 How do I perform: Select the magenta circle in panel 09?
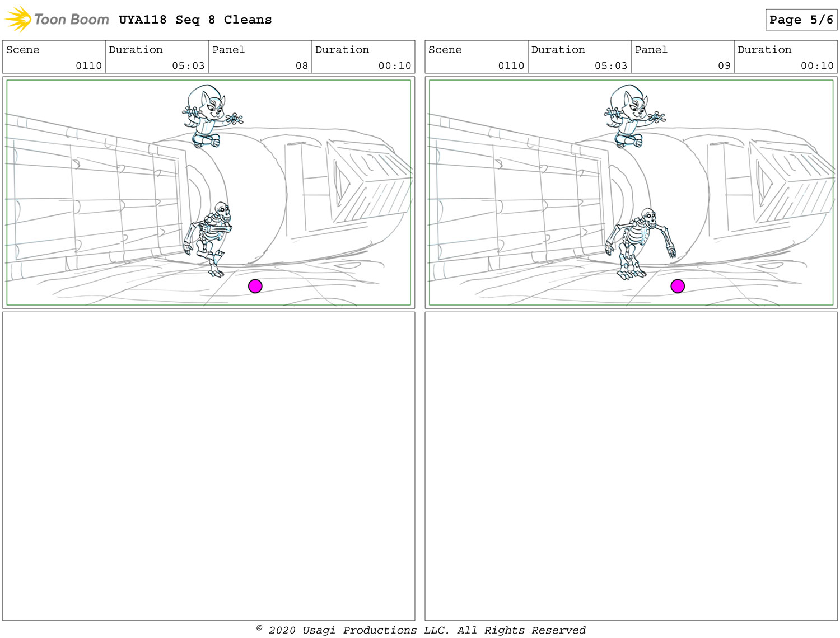(678, 286)
